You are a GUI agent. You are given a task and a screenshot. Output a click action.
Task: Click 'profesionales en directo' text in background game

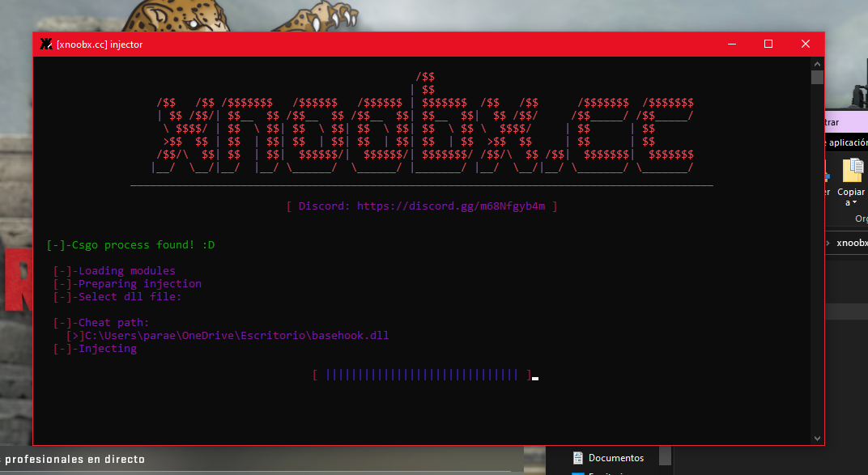74,459
